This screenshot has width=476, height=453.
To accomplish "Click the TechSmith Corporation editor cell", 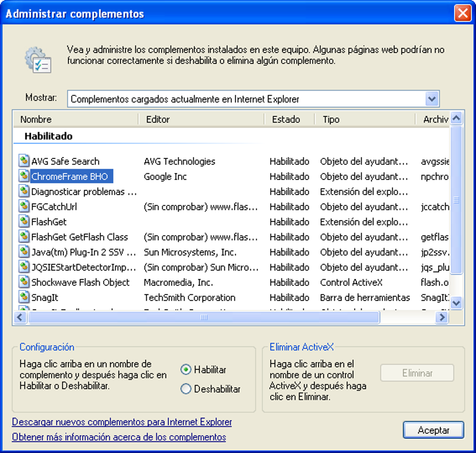I will pyautogui.click(x=189, y=298).
